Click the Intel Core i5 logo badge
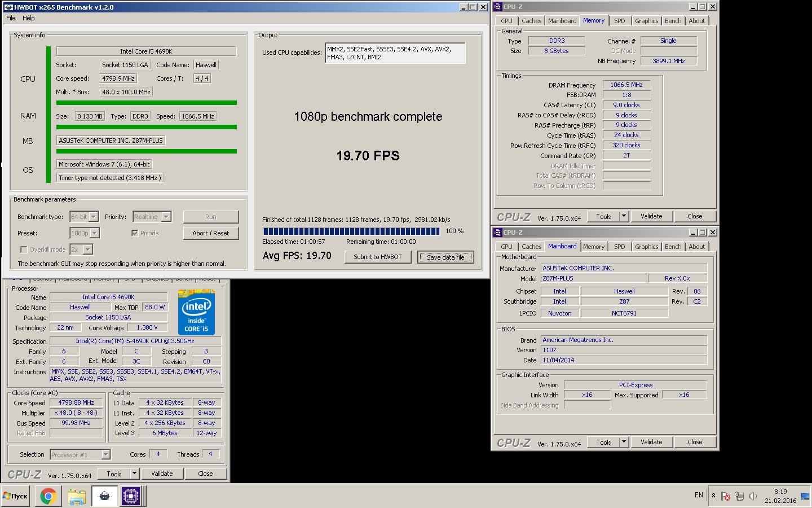 click(196, 313)
